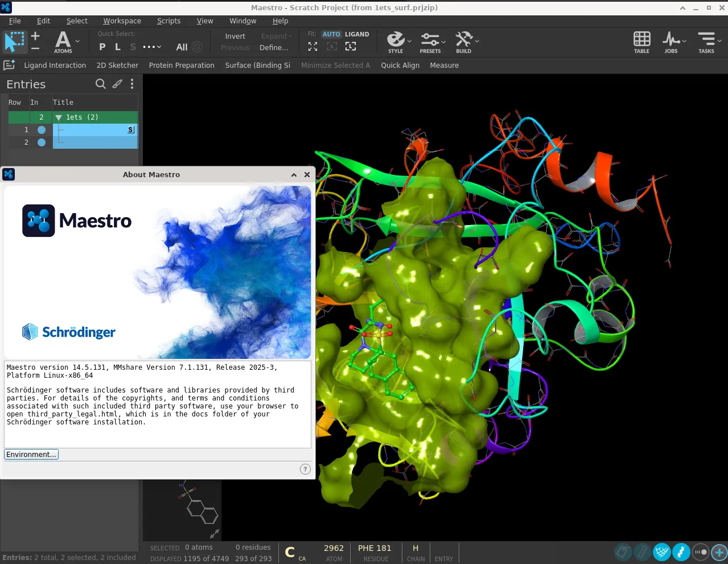Viewport: 728px width, 564px height.
Task: Open the Help menu
Action: (x=281, y=21)
